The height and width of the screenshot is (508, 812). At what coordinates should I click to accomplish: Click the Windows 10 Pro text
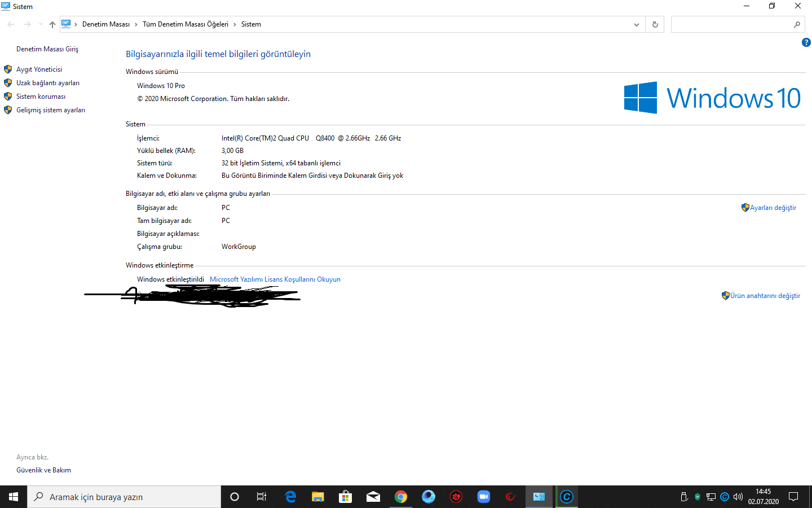[161, 86]
